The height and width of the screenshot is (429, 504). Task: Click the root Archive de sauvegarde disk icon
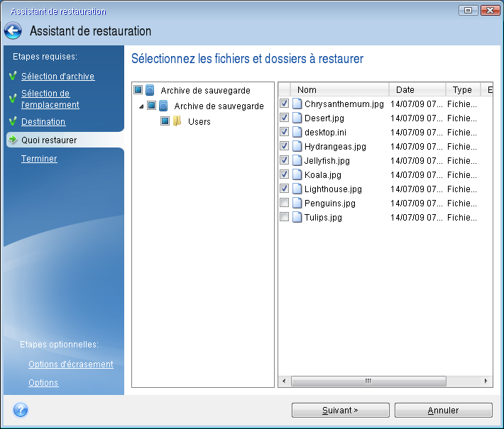[x=150, y=91]
